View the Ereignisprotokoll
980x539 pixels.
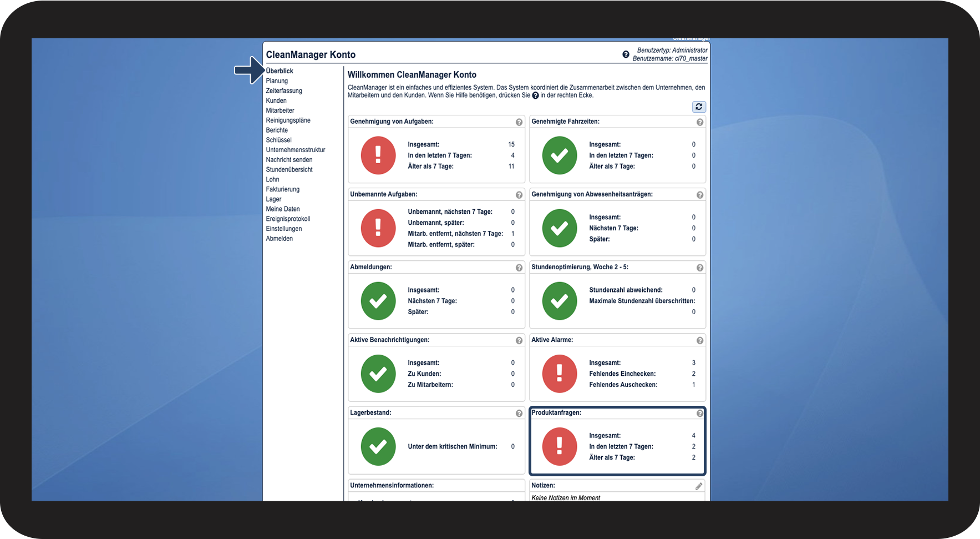288,219
